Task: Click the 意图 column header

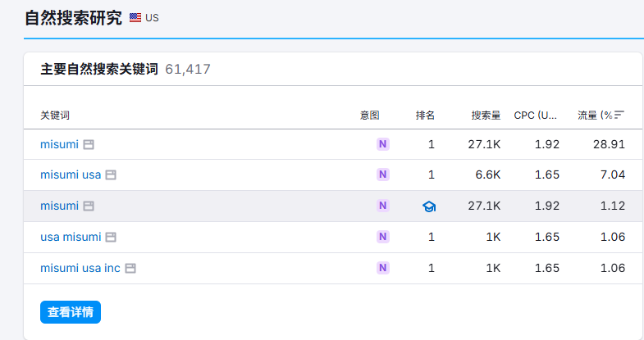Action: (x=369, y=116)
